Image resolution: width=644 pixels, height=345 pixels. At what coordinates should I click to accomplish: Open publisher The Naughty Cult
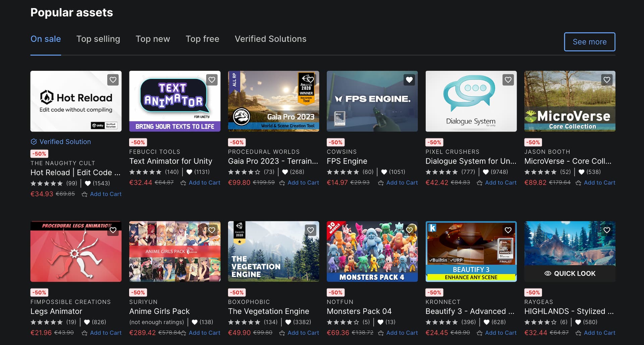(x=63, y=163)
